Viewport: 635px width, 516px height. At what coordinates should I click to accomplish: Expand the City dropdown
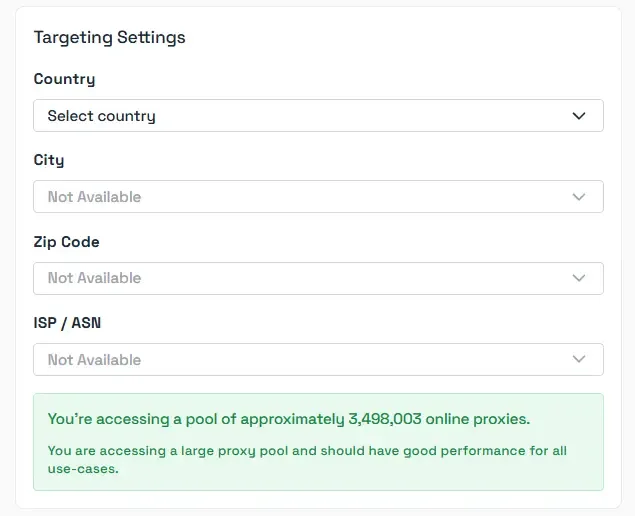click(318, 197)
